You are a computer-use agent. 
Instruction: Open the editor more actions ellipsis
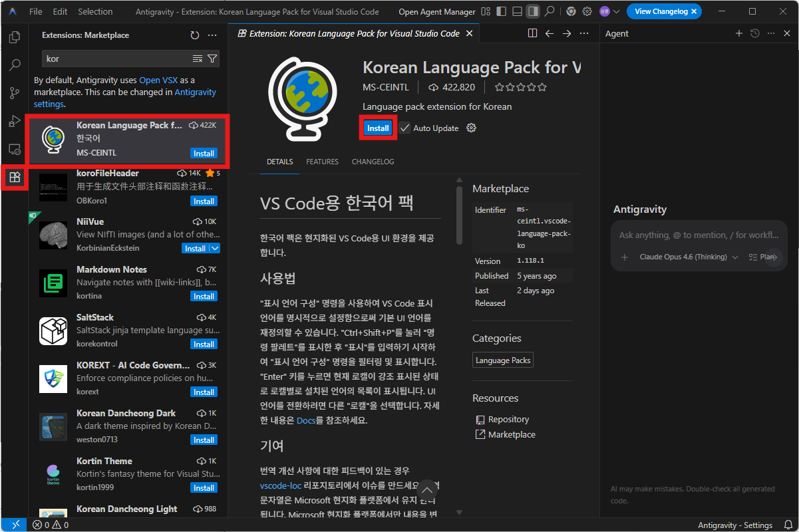point(584,33)
